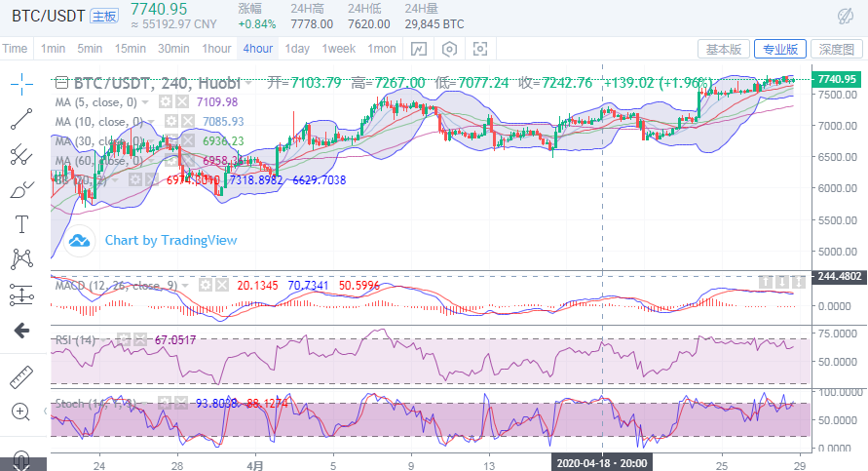
Task: Select the 1hour interval
Action: tap(216, 49)
